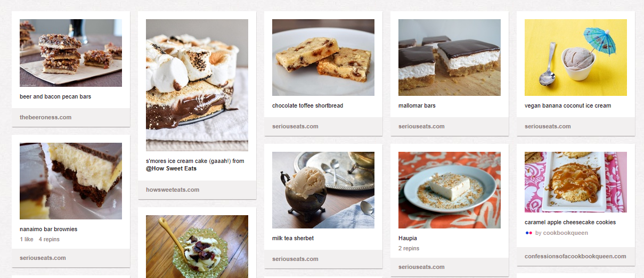Open the chocolate toffee shortbread image
The image size is (644, 278).
pos(323,58)
